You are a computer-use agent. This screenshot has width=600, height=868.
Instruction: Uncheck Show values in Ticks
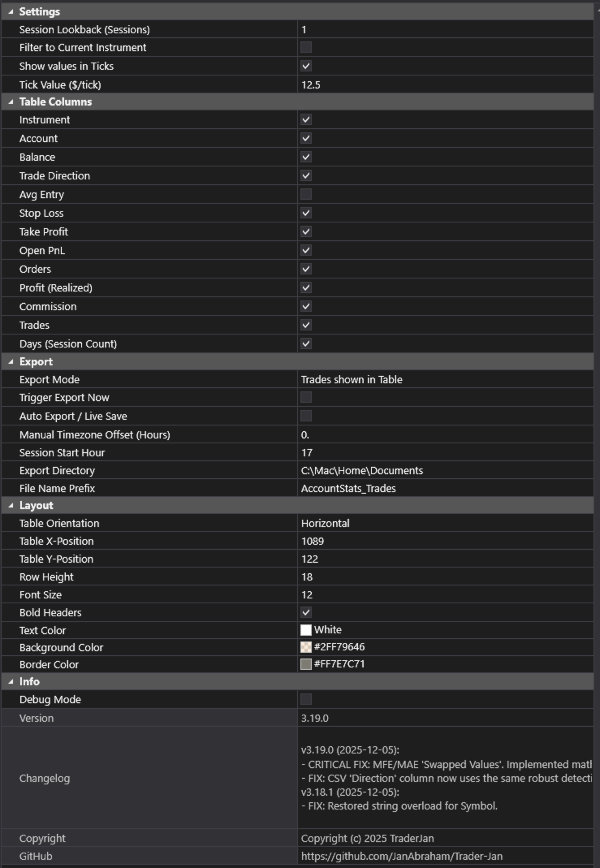click(x=306, y=66)
